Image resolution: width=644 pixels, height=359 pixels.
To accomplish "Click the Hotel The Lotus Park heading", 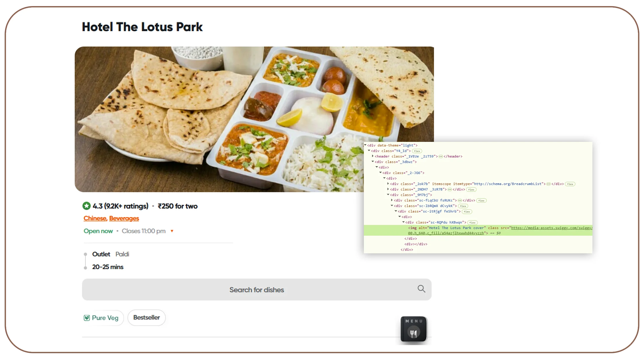I will [x=142, y=27].
